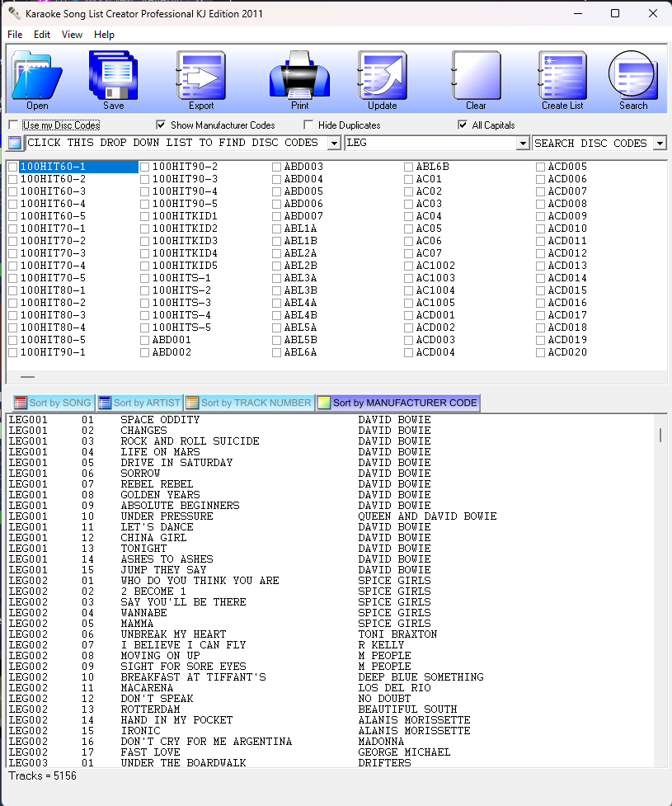The image size is (672, 806).
Task: Open the LEG combo box dropdown arrow
Action: pos(523,143)
